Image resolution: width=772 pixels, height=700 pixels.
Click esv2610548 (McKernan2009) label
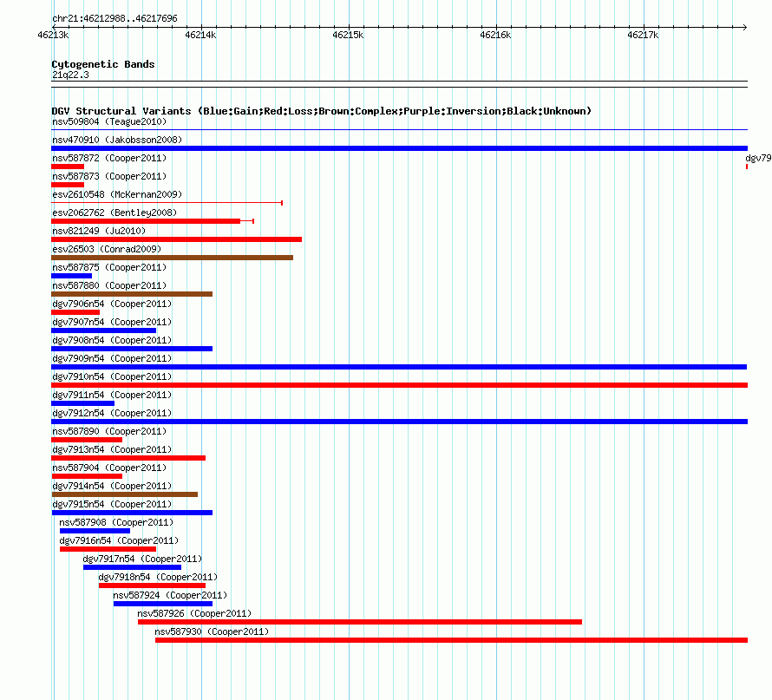[x=117, y=194]
